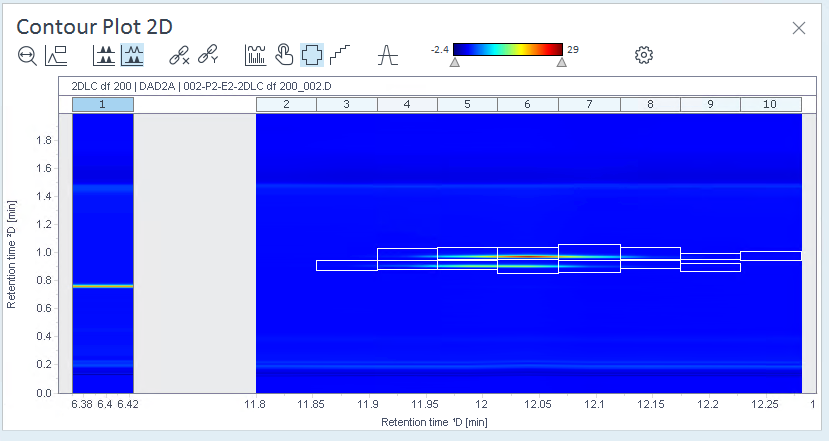Screen dimensions: 829x441
Task: Click the step line icon
Action: 340,55
